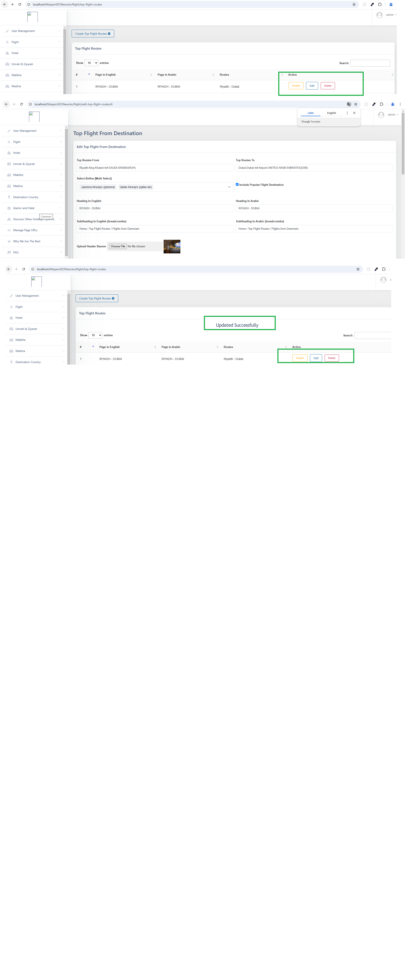420x980 pixels.
Task: Expand the Why We Are The Best chevron
Action: (x=61, y=241)
